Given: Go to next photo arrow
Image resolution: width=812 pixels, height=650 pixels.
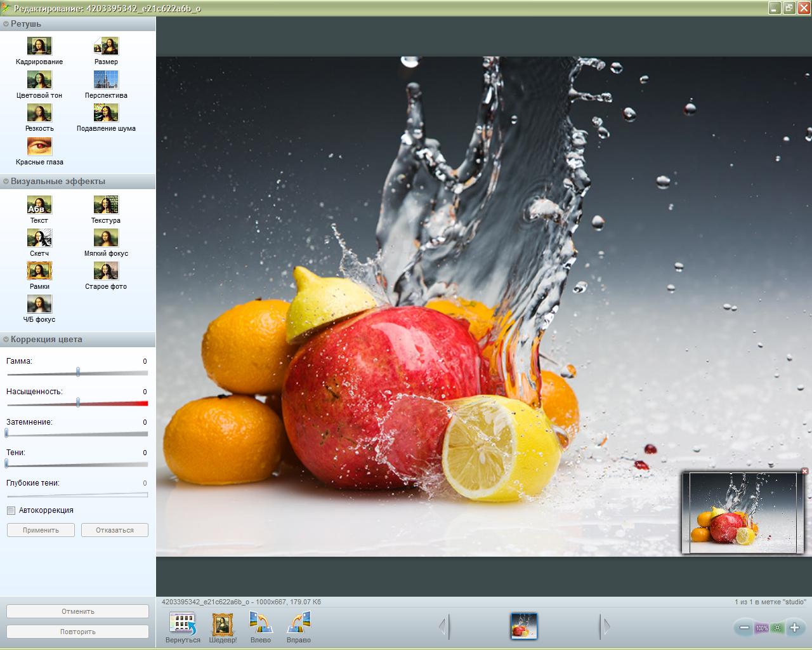Looking at the screenshot, I should point(605,627).
